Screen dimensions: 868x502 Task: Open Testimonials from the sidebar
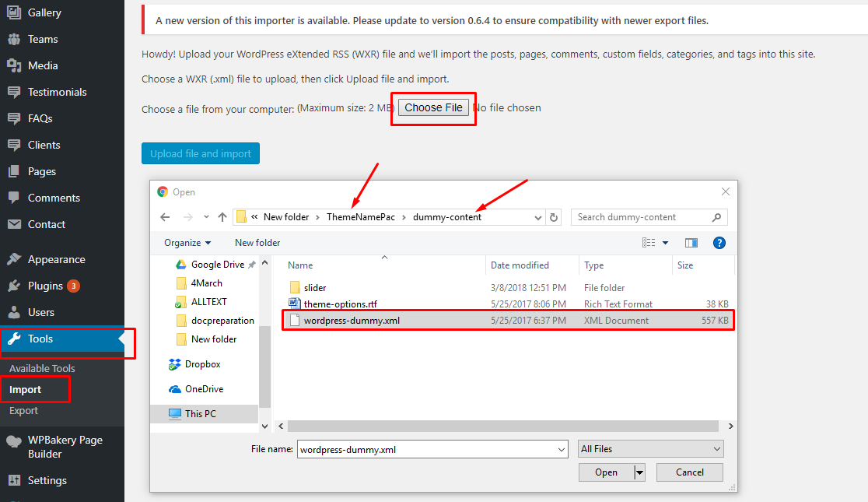point(57,92)
